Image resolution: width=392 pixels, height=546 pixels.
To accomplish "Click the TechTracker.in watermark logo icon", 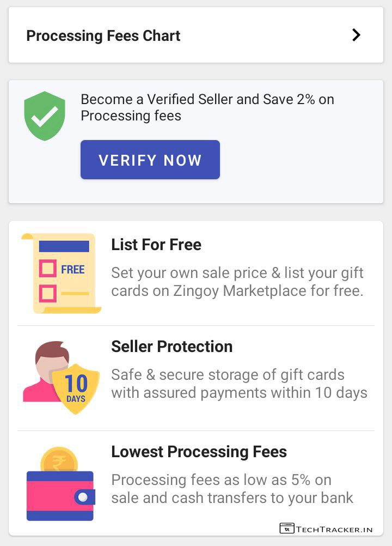I will (x=287, y=528).
